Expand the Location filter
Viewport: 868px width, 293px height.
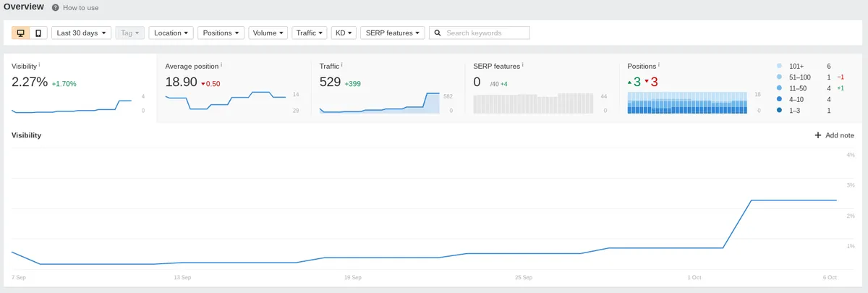[x=171, y=33]
